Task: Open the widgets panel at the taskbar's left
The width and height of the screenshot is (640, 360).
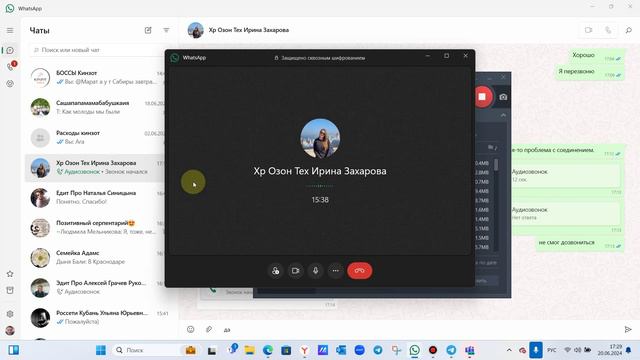Action: pyautogui.click(x=13, y=350)
